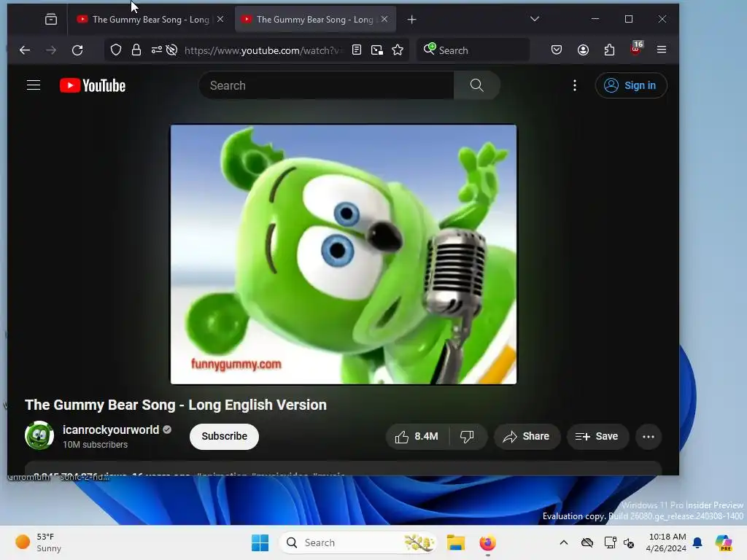Subscribe to icanrockyourworld
Image resolution: width=747 pixels, height=560 pixels.
[x=225, y=436]
